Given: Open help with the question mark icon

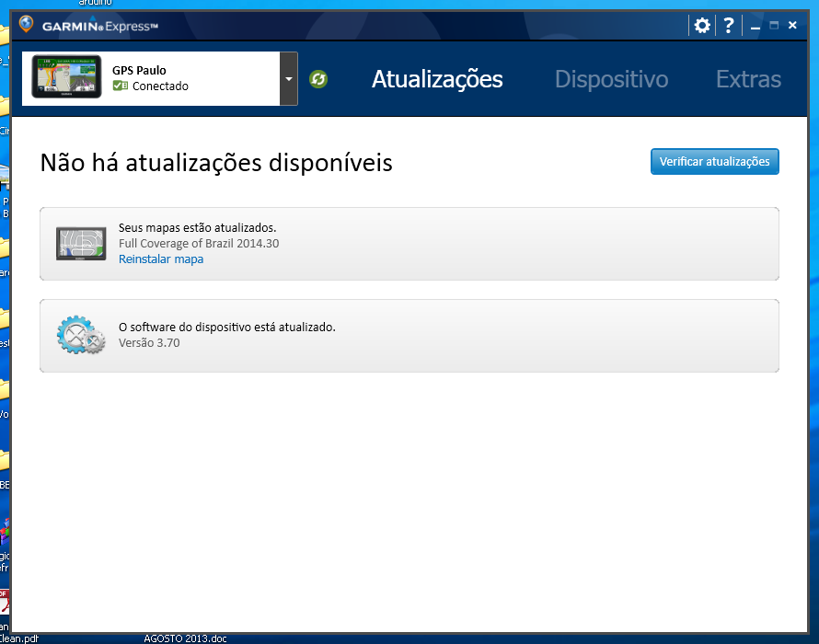Looking at the screenshot, I should [728, 25].
